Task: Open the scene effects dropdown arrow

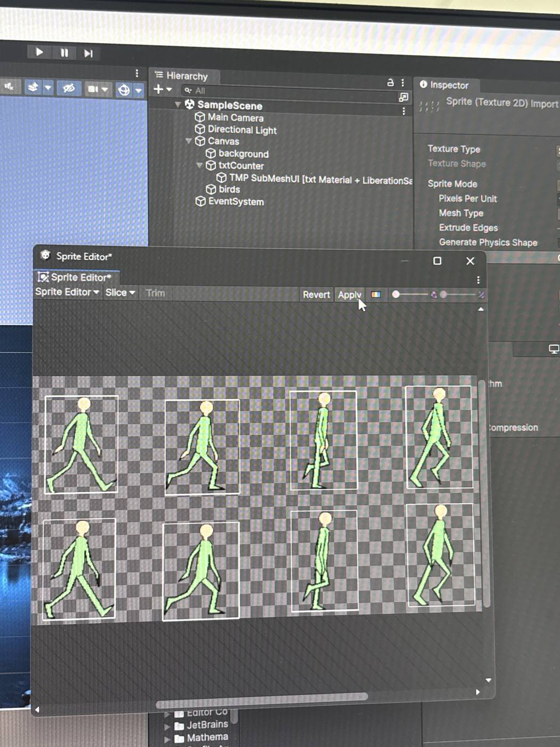Action: tap(48, 88)
